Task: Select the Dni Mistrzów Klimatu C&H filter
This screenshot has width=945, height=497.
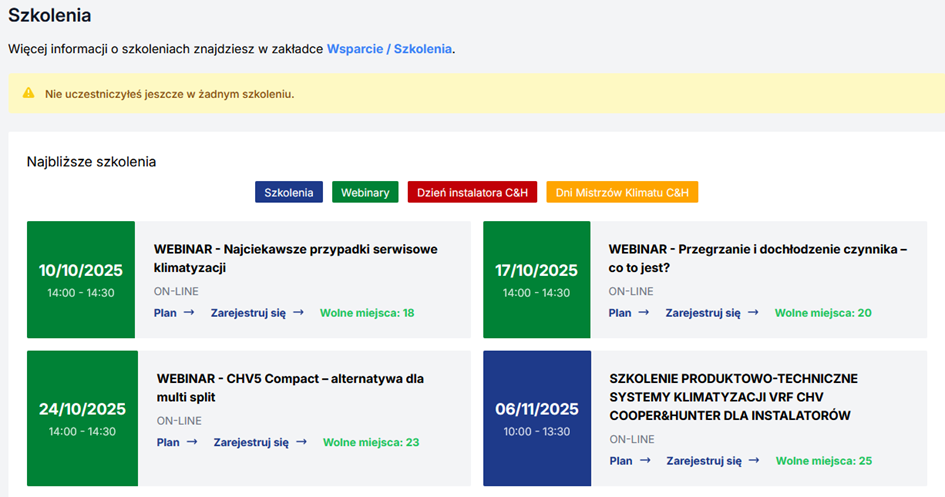Action: 621,192
